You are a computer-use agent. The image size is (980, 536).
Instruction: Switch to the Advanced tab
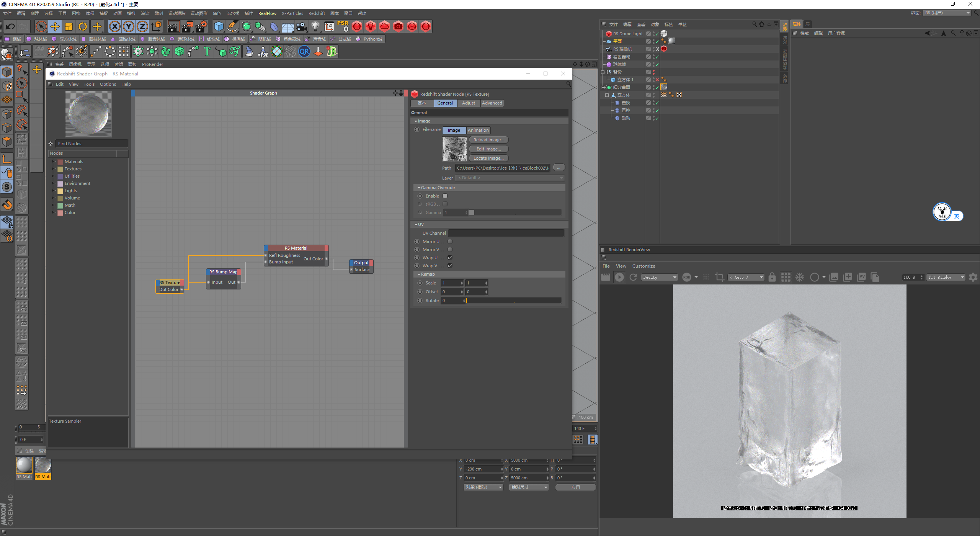click(x=492, y=103)
